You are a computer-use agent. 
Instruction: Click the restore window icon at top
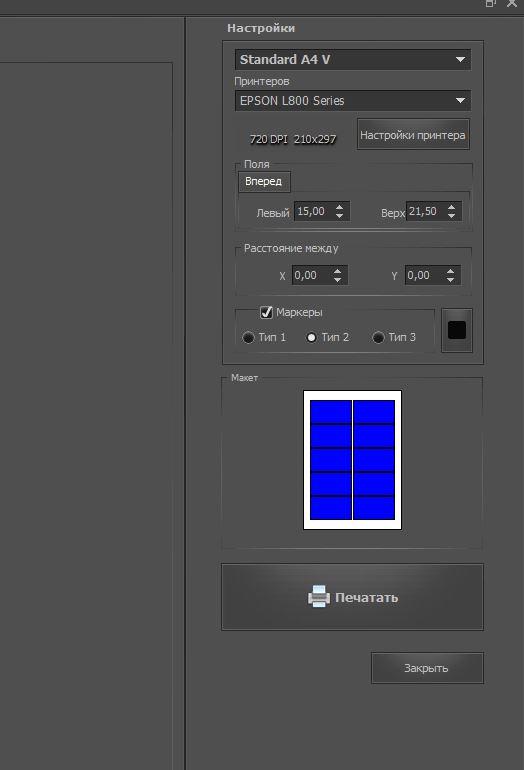pos(490,3)
